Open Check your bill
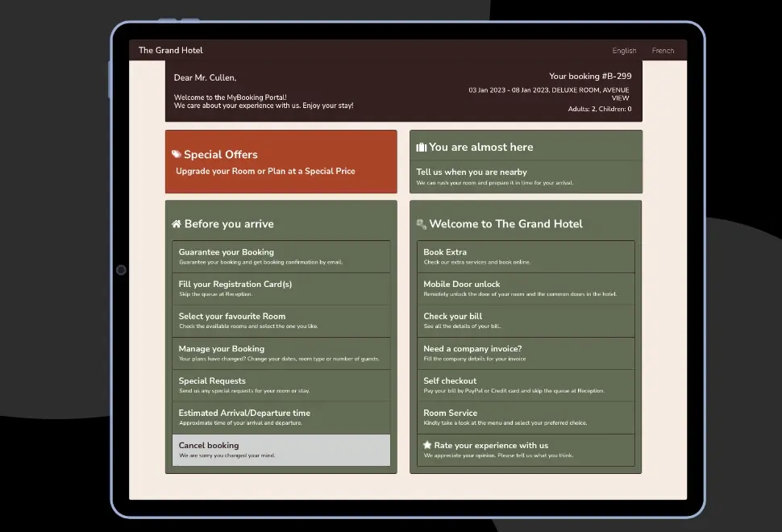The image size is (782, 532). pyautogui.click(x=526, y=321)
